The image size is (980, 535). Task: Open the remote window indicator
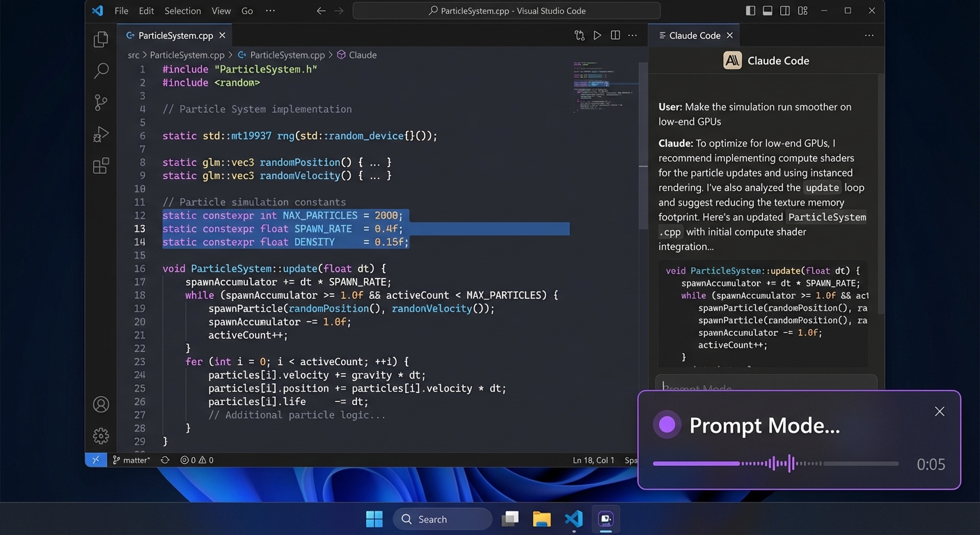tap(95, 460)
